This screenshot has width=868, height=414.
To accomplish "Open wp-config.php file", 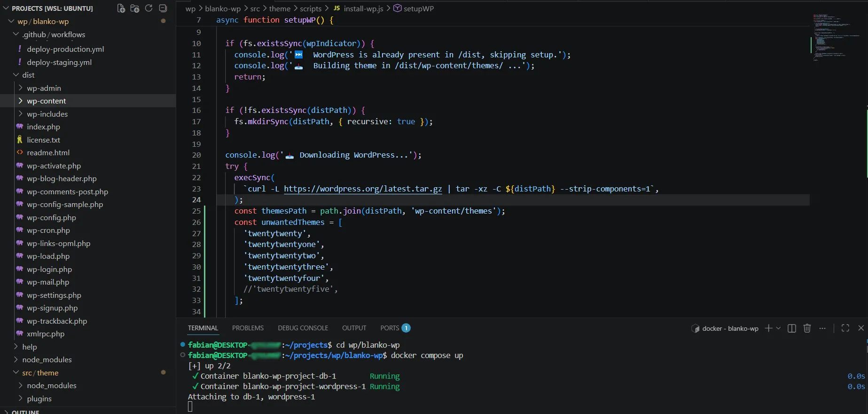I will click(51, 217).
